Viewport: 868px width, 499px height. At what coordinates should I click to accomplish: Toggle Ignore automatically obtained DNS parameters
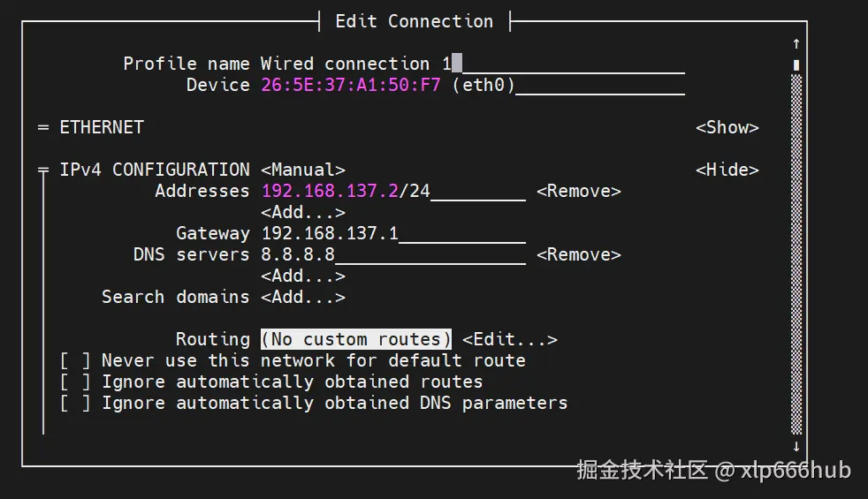[75, 403]
